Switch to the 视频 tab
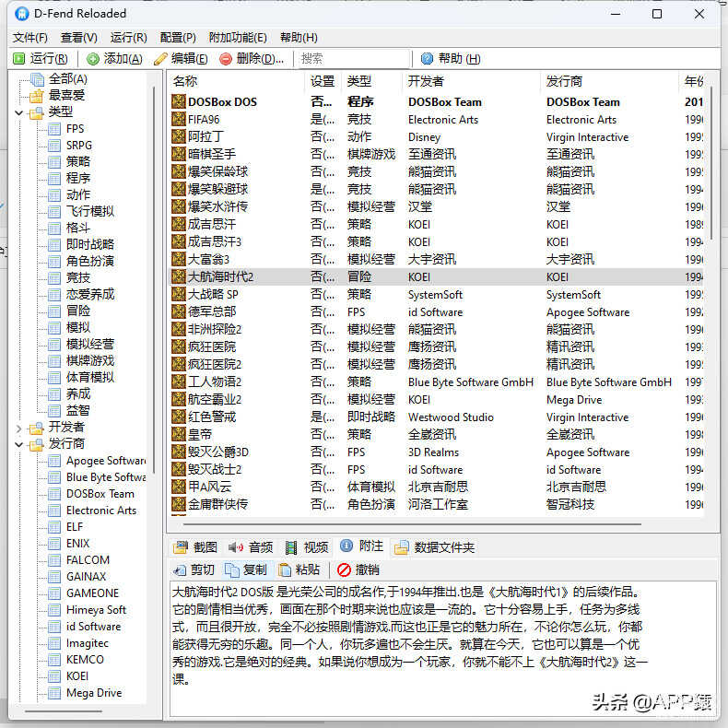Viewport: 728px width, 728px height. coord(307,547)
